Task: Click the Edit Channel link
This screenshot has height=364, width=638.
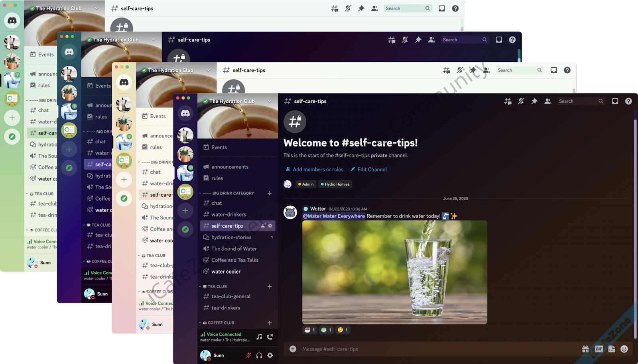Action: [372, 169]
